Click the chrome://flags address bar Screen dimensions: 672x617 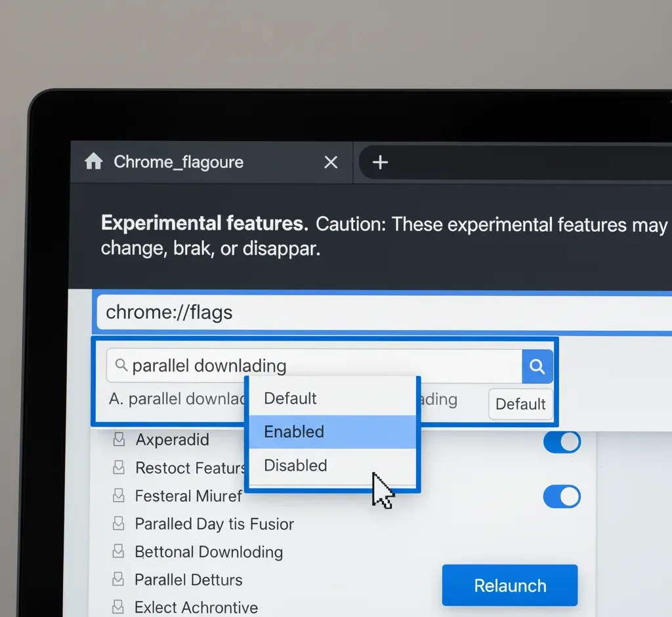[381, 312]
